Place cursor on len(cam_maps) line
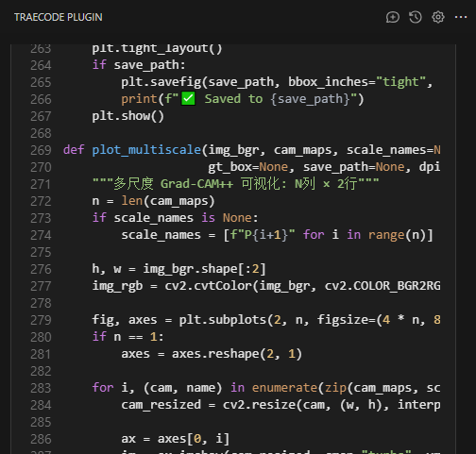 153,201
